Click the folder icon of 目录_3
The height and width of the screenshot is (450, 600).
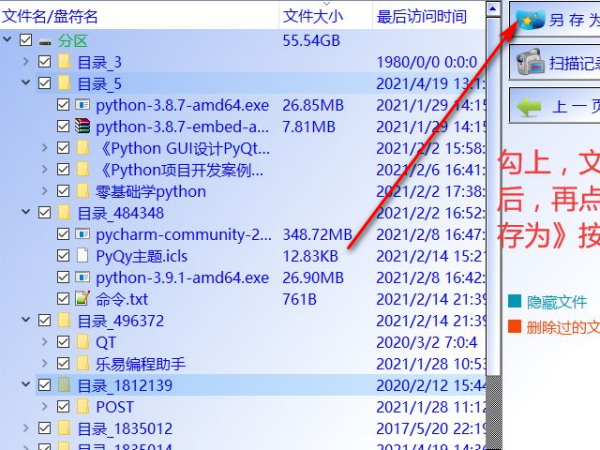click(x=64, y=61)
